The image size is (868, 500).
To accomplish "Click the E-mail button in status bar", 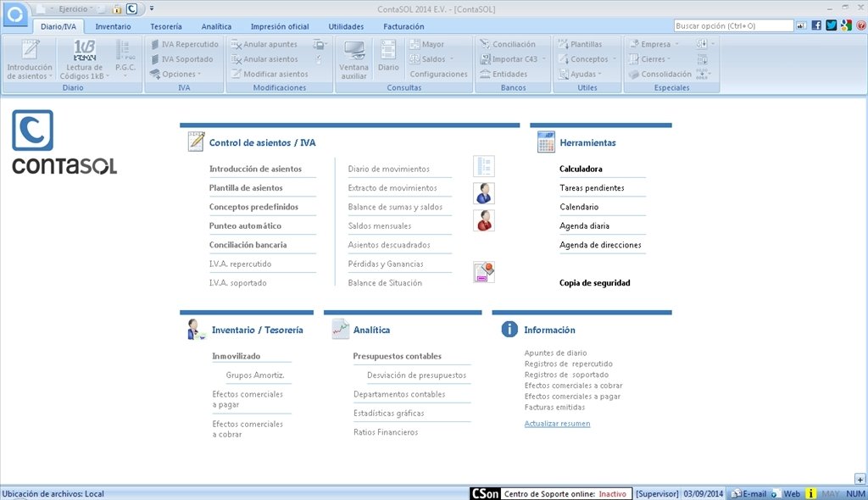I will [x=749, y=493].
